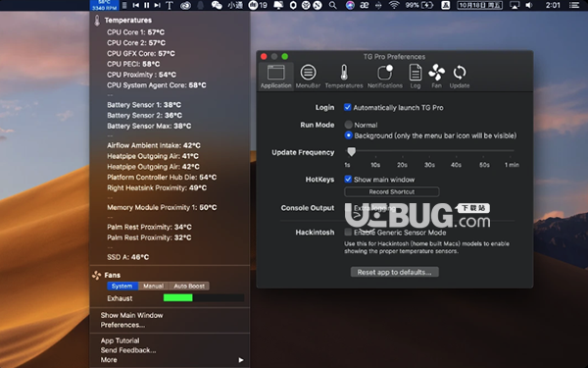Switch to the Fan preferences tab
The height and width of the screenshot is (368, 588).
[436, 77]
